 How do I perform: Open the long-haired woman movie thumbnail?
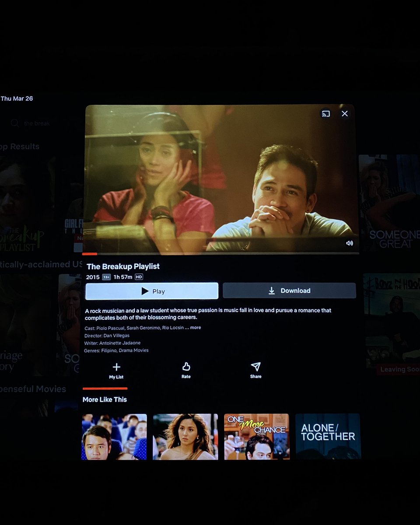[x=185, y=437]
